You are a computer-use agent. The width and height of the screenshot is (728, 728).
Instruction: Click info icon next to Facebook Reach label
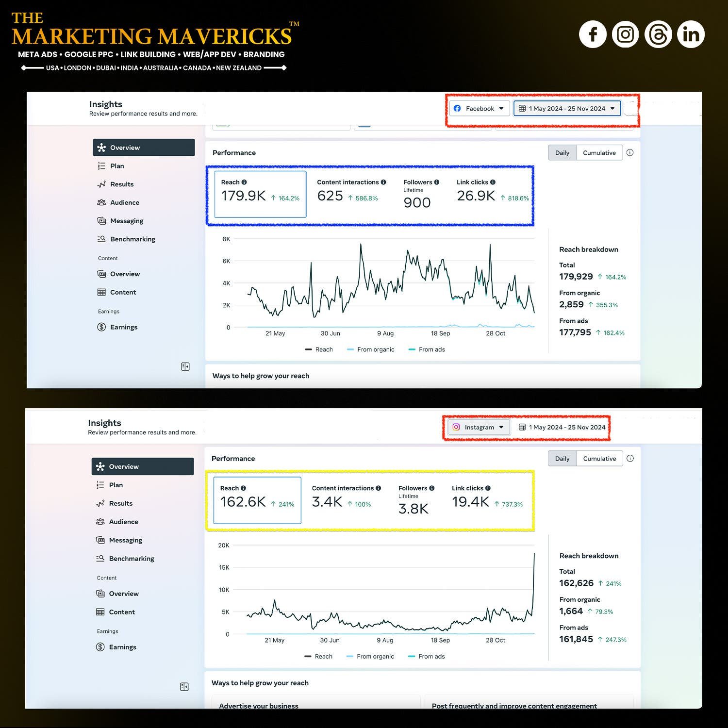(244, 182)
